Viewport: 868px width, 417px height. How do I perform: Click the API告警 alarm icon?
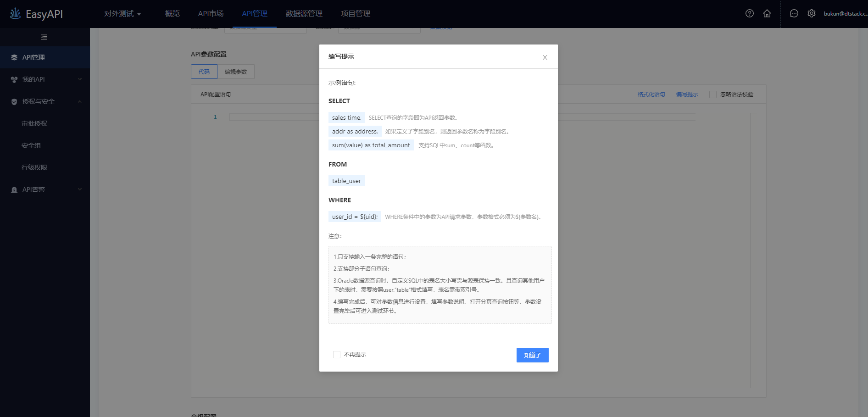(x=14, y=189)
